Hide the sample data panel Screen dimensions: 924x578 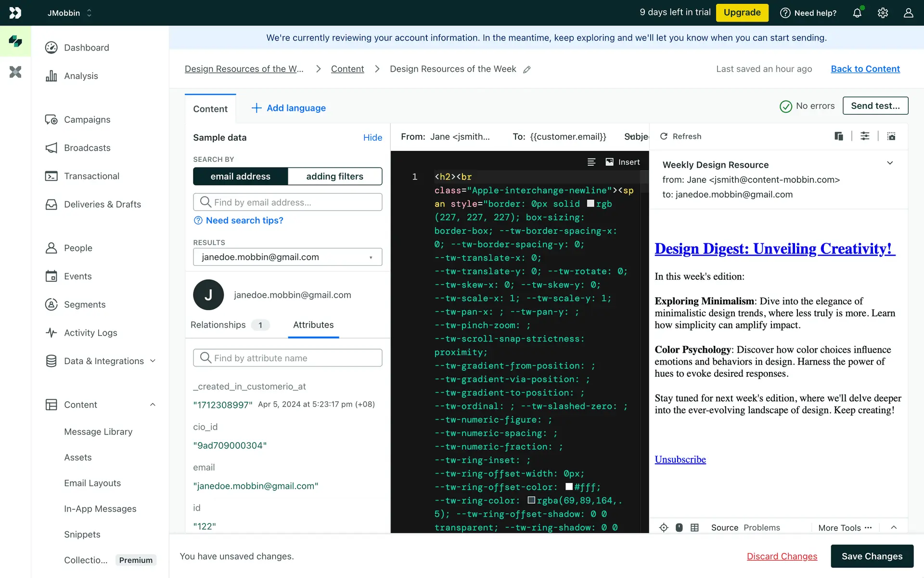pyautogui.click(x=372, y=138)
